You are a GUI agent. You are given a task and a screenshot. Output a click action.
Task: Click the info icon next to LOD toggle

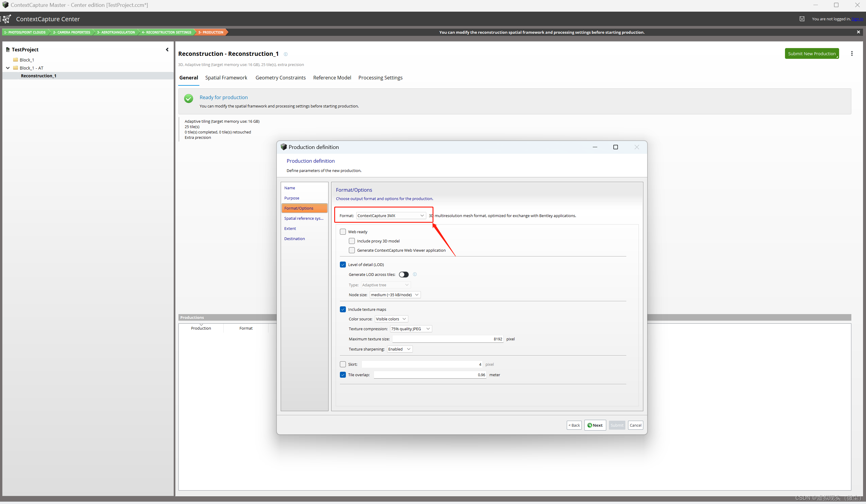(x=415, y=274)
